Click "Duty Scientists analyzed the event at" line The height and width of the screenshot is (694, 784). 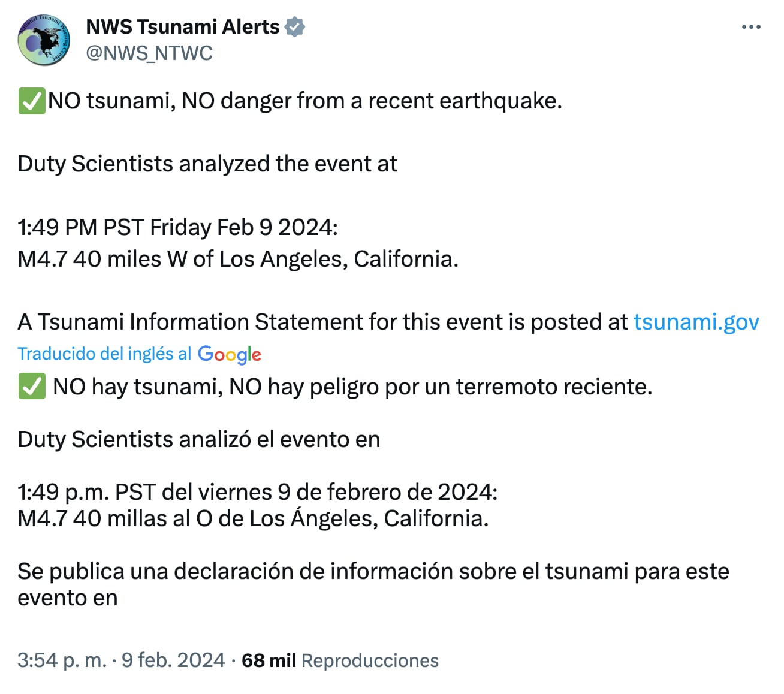pos(207,164)
